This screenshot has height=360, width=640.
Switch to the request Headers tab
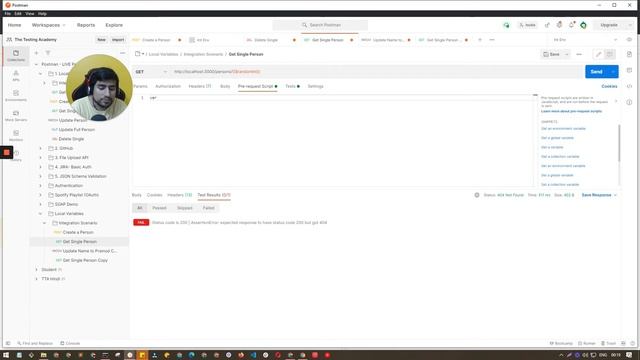[x=200, y=86]
